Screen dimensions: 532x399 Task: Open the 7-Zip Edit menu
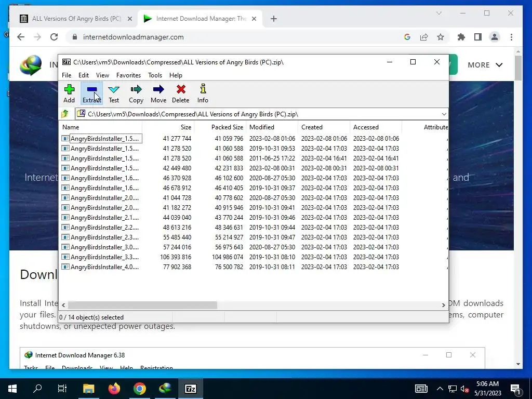pyautogui.click(x=84, y=75)
